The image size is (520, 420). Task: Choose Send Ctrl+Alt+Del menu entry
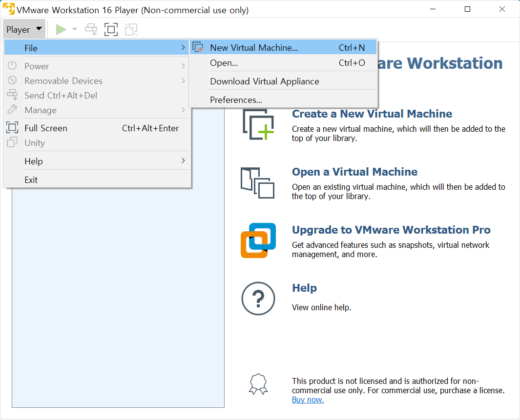click(x=97, y=96)
